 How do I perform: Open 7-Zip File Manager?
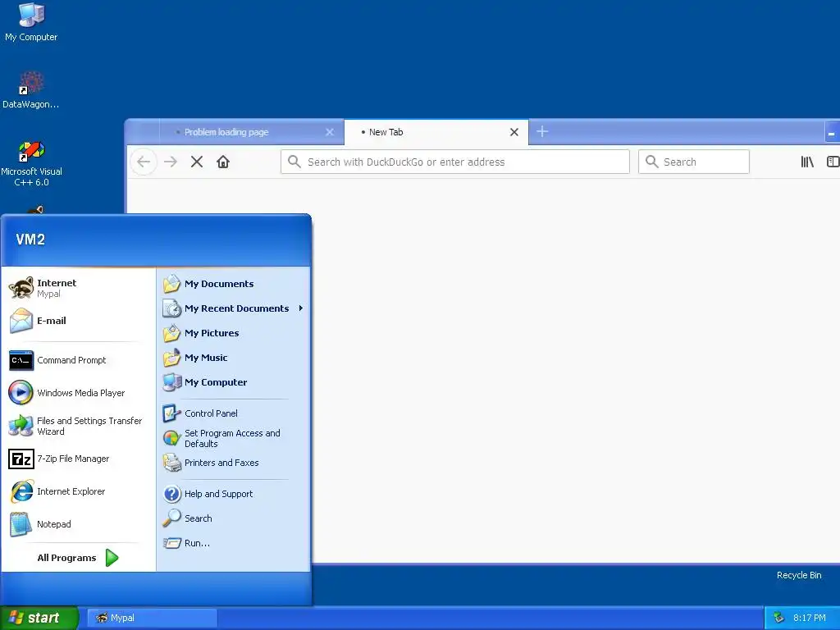pyautogui.click(x=78, y=459)
